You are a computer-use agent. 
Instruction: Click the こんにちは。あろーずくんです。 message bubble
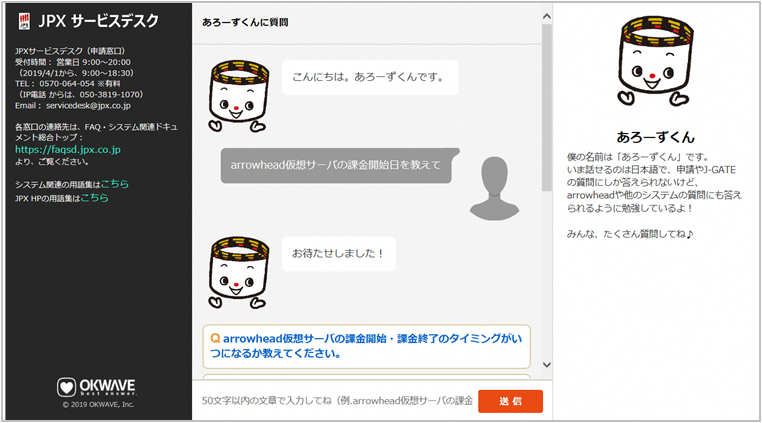370,77
